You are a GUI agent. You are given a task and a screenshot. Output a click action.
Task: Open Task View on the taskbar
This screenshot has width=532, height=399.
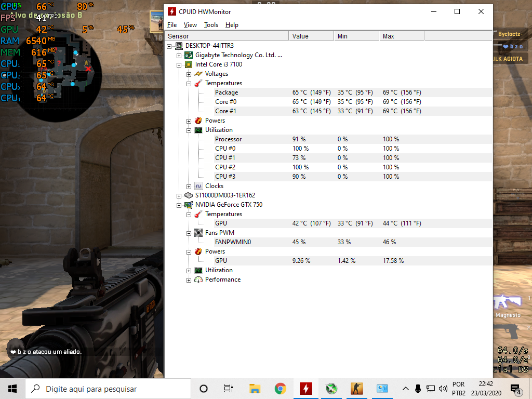click(x=229, y=389)
